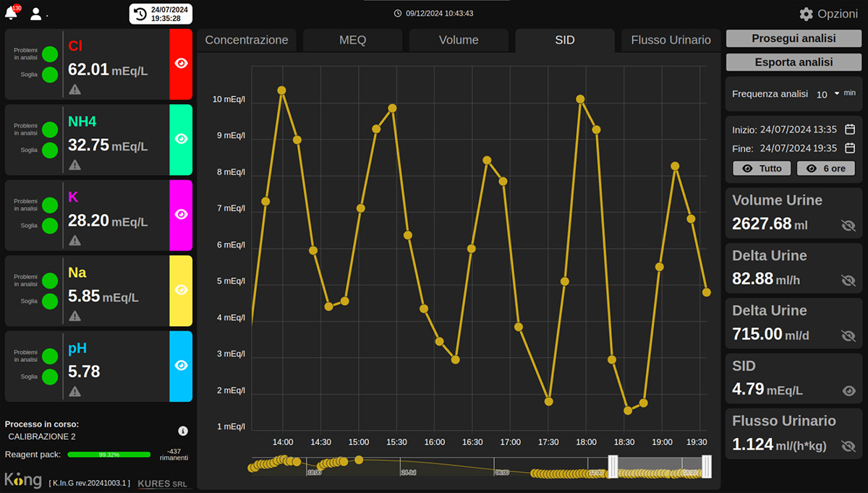Switch to the Concentrazione tab

[x=247, y=40]
